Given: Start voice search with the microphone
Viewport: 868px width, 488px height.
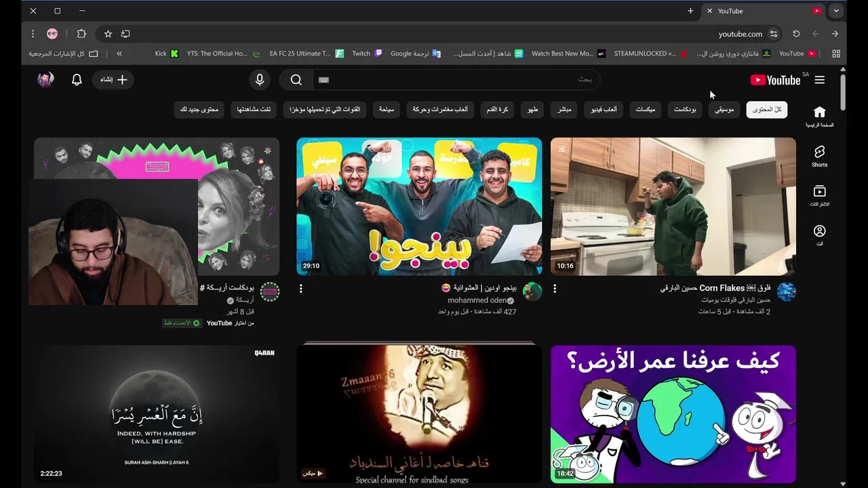Looking at the screenshot, I should 259,80.
